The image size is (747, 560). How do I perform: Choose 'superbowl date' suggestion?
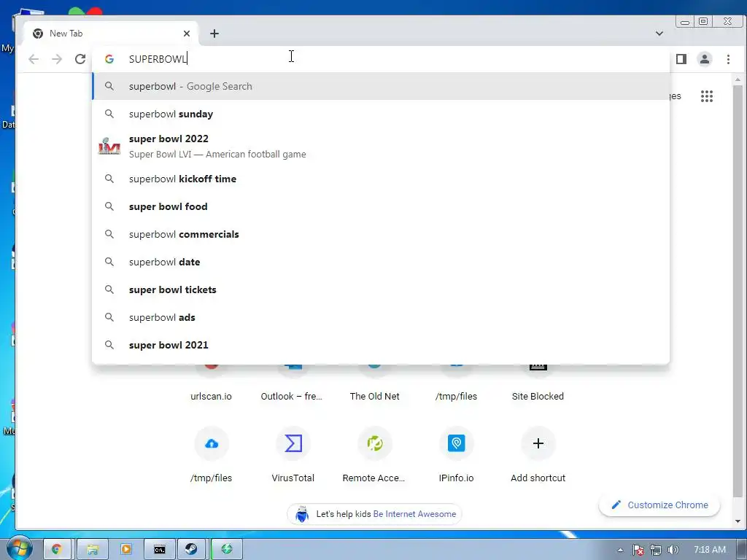[381, 262]
